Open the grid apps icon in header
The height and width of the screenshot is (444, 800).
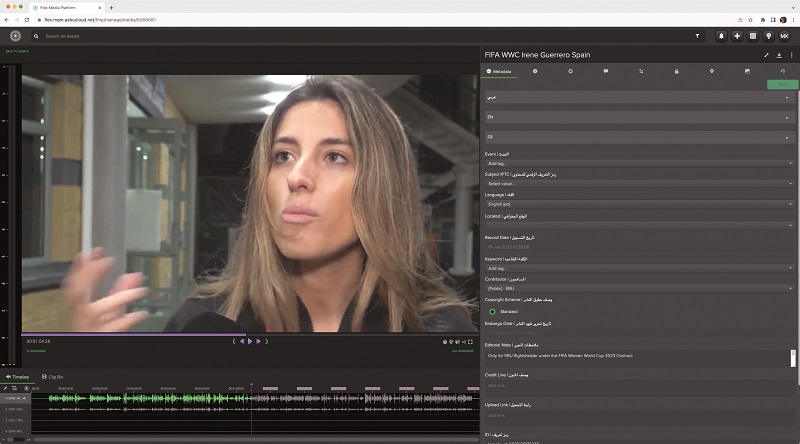(x=753, y=36)
